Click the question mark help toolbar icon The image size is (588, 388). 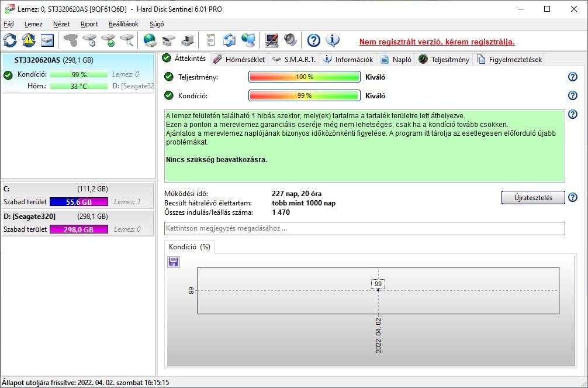click(313, 40)
